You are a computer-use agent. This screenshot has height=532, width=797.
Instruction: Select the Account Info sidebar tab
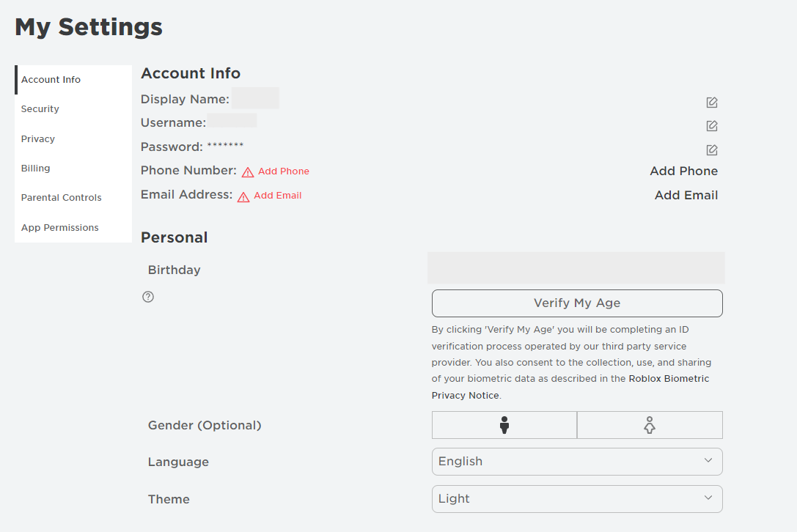point(73,80)
